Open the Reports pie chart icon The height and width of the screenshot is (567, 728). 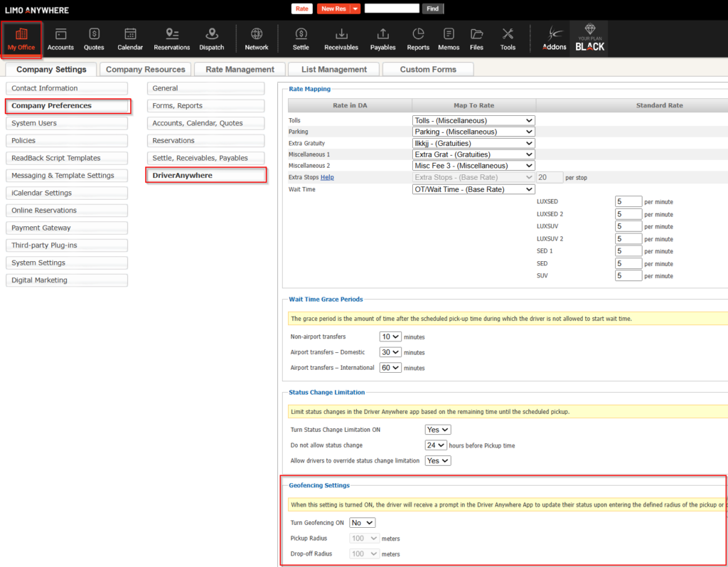pos(418,38)
